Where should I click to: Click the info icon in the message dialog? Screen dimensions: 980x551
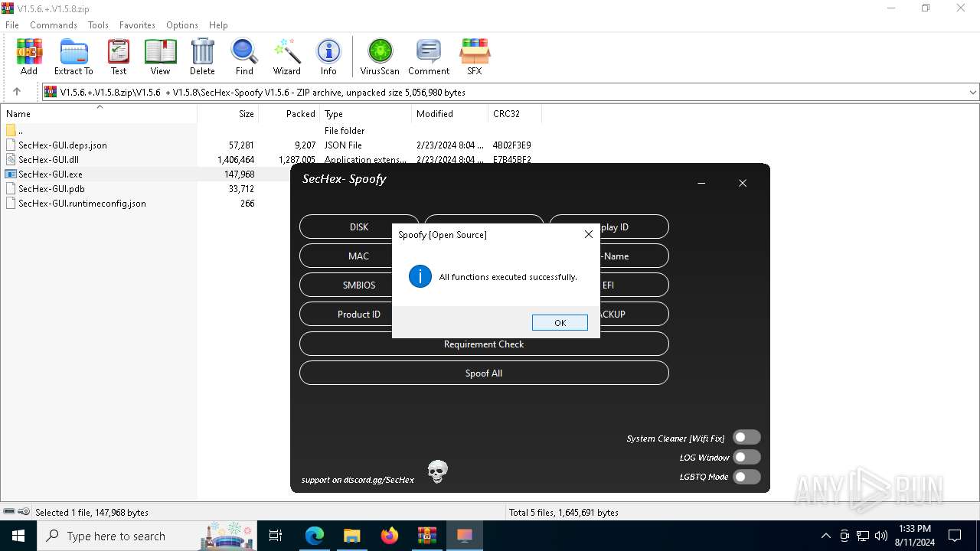tap(420, 276)
